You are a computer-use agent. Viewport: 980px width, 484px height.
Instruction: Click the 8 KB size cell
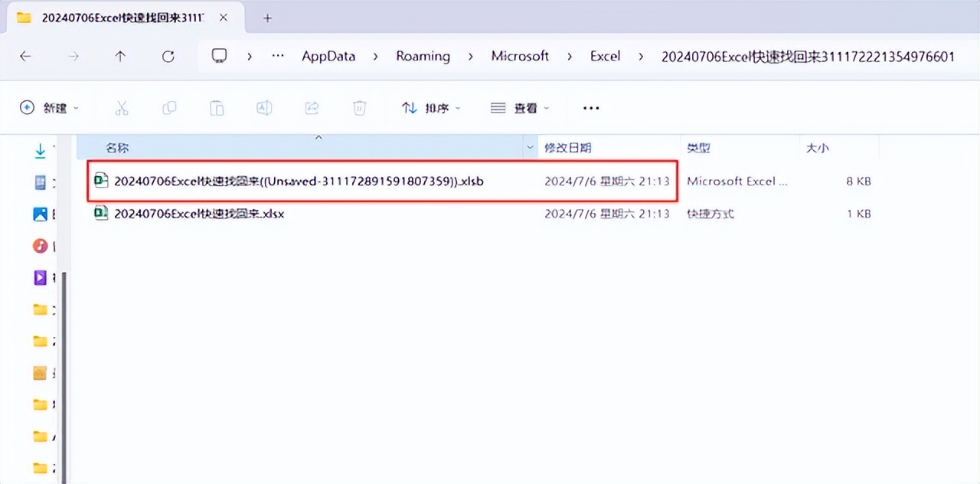(x=858, y=181)
